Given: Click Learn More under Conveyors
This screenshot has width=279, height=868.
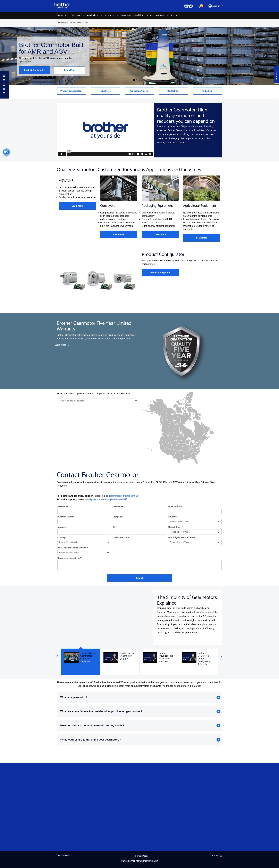Looking at the screenshot, I should pos(119,235).
